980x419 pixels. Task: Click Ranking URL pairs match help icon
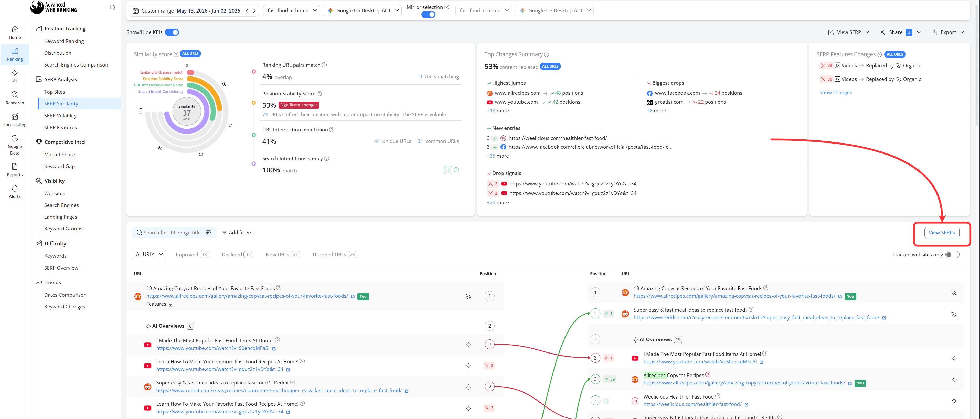[x=324, y=65]
